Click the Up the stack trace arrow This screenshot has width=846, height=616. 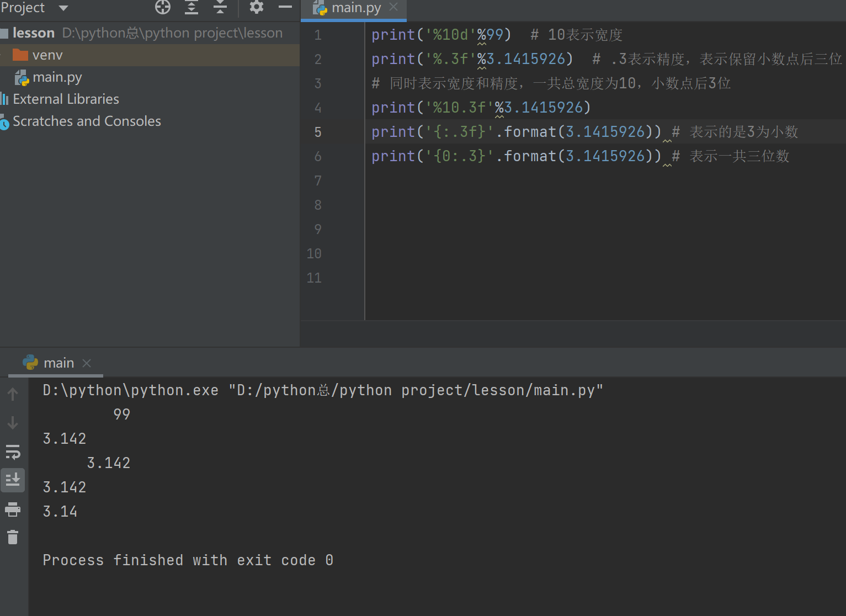coord(13,394)
